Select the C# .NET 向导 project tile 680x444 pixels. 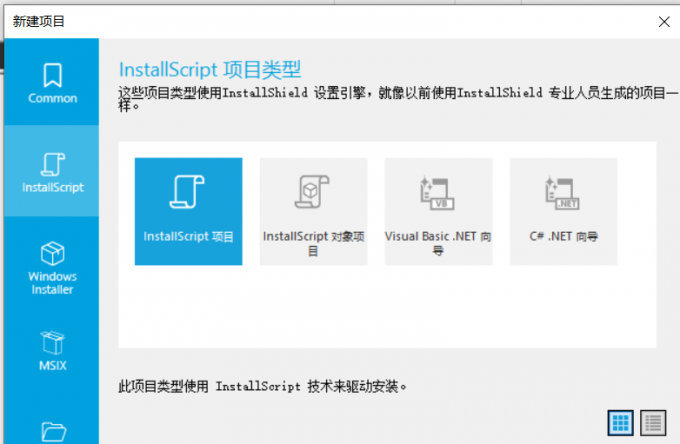[563, 211]
